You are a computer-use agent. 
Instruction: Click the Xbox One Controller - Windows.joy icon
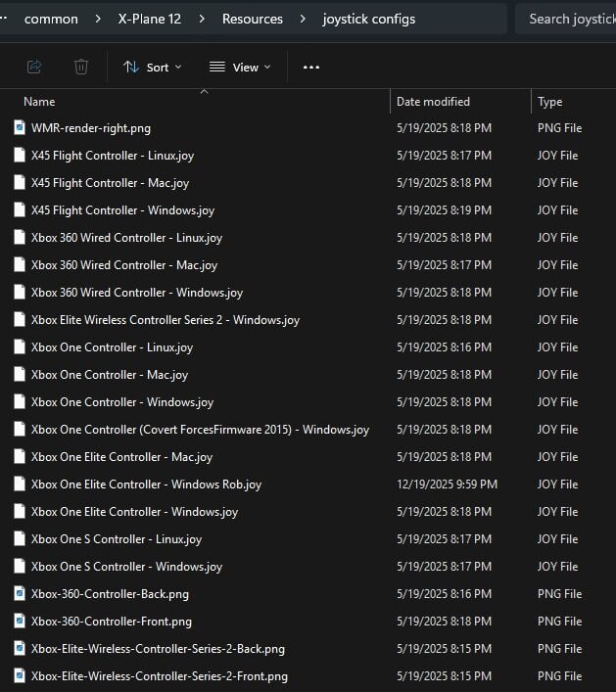[x=20, y=402]
